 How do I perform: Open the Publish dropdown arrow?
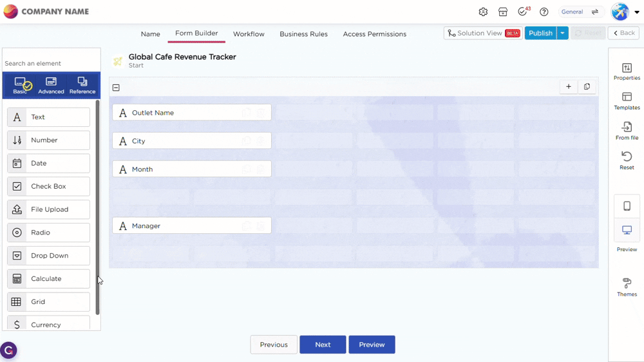(x=563, y=33)
